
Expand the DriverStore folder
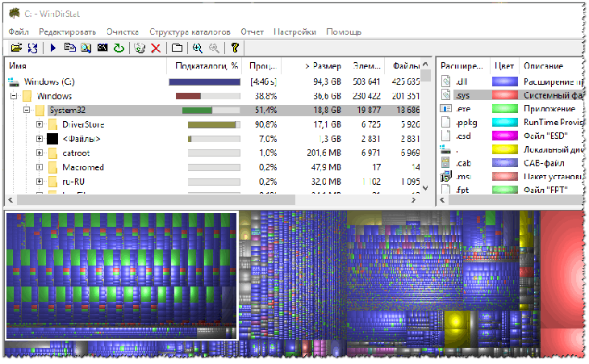click(40, 124)
